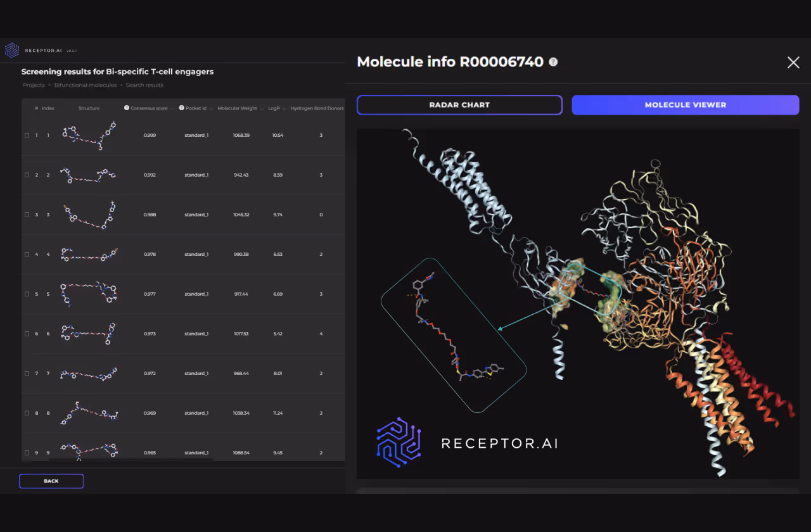The image size is (811, 532).
Task: Select checkbox for row 5
Action: click(x=27, y=294)
